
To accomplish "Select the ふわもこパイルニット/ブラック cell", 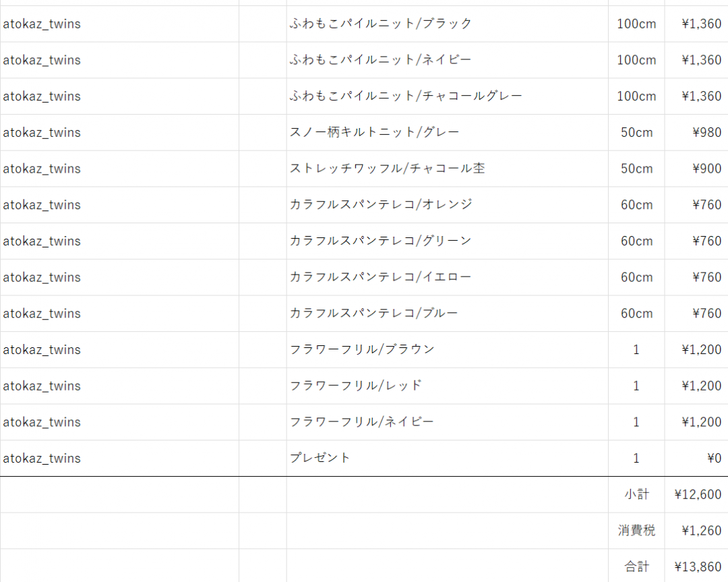I will 381,24.
